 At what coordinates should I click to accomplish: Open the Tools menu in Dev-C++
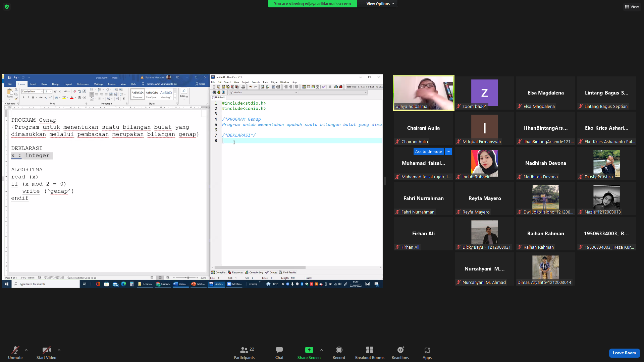point(265,82)
